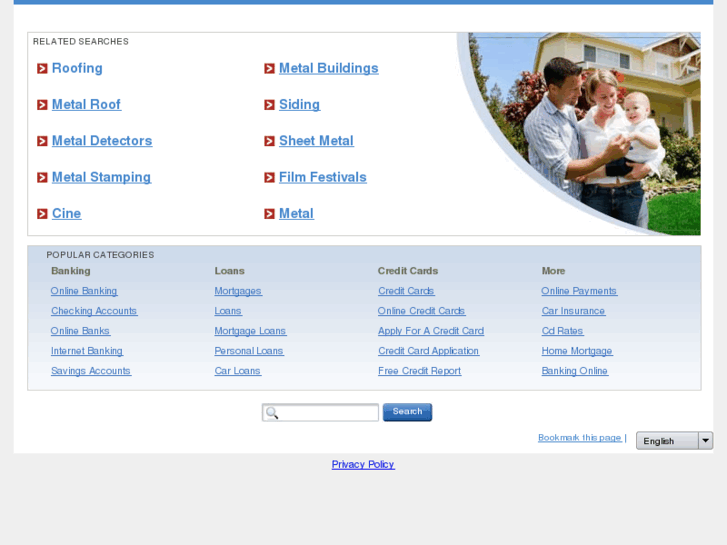The image size is (727, 545).
Task: Click the red arrow icon beside Roofing
Action: (42, 69)
